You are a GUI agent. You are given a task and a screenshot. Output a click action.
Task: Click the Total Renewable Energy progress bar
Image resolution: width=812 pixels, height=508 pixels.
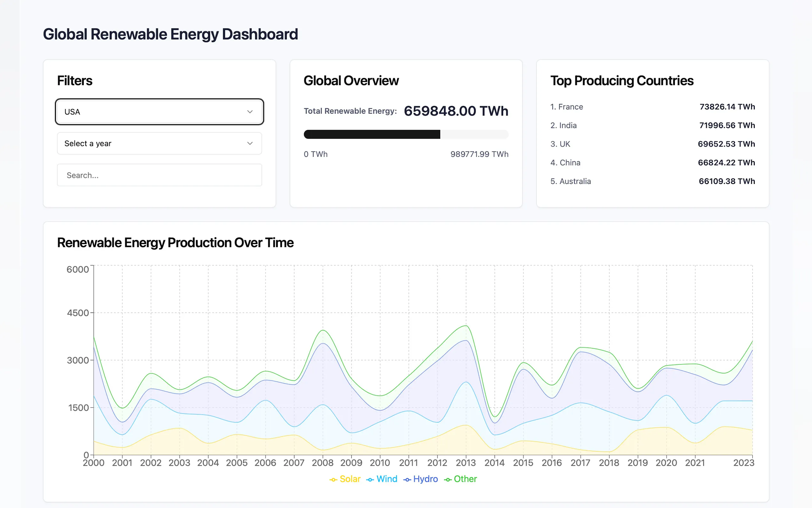pos(406,134)
